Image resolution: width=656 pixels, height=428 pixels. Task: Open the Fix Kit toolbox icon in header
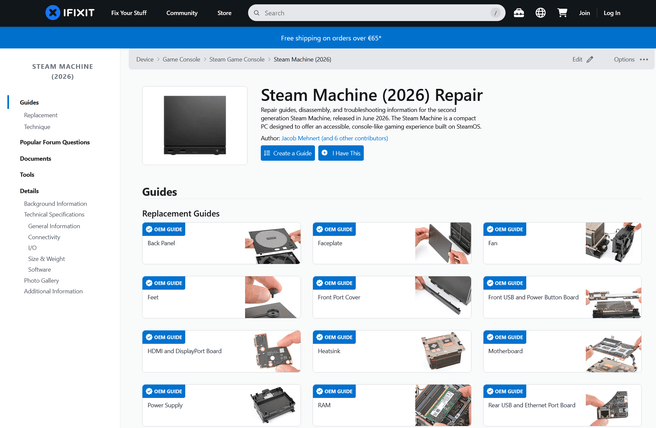519,13
